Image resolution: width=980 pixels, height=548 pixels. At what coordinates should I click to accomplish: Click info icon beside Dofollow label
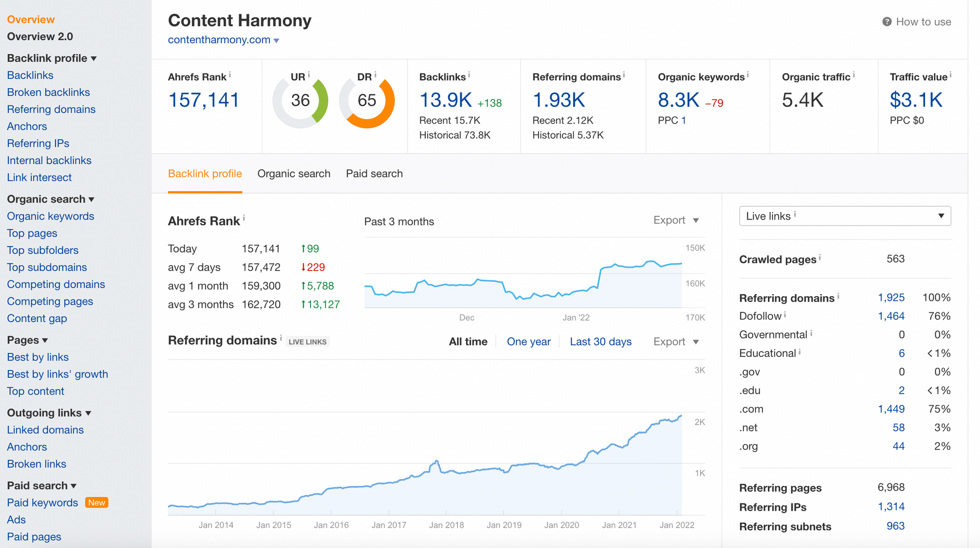[x=785, y=315]
